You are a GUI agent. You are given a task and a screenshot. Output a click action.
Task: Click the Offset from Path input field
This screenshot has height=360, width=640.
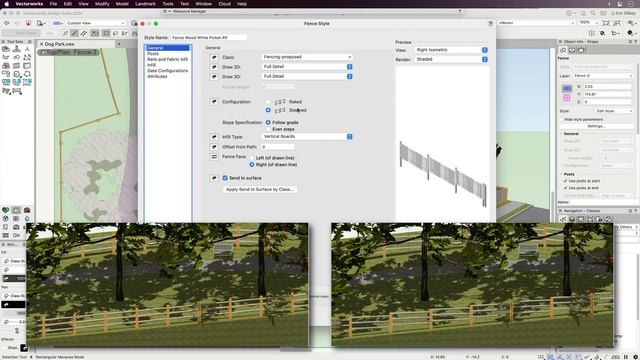coord(278,147)
